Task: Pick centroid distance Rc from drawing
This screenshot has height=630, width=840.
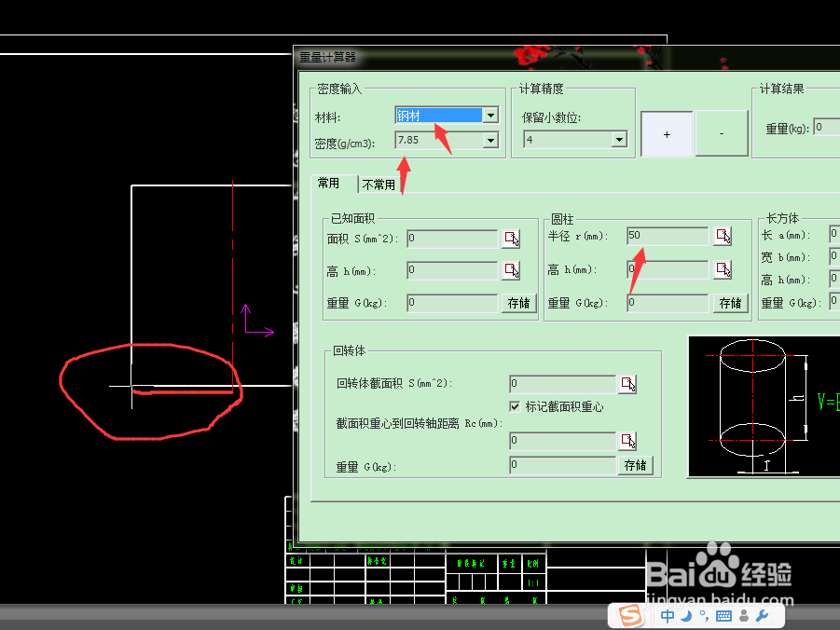Action: point(627,441)
